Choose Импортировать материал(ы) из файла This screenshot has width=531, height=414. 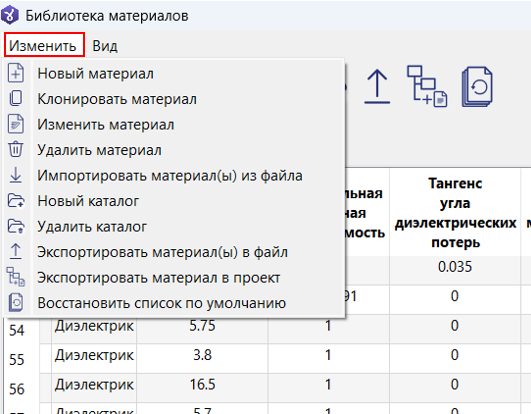(x=170, y=175)
